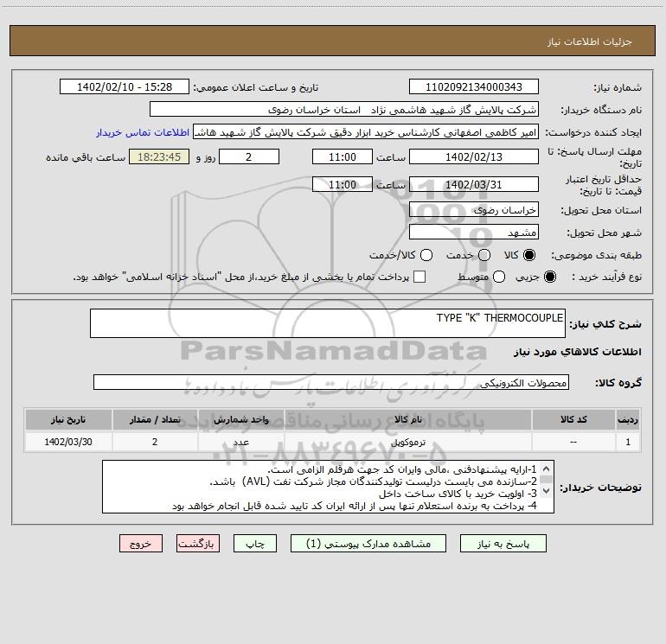Click buyer note line 2 about AVL

click(374, 481)
